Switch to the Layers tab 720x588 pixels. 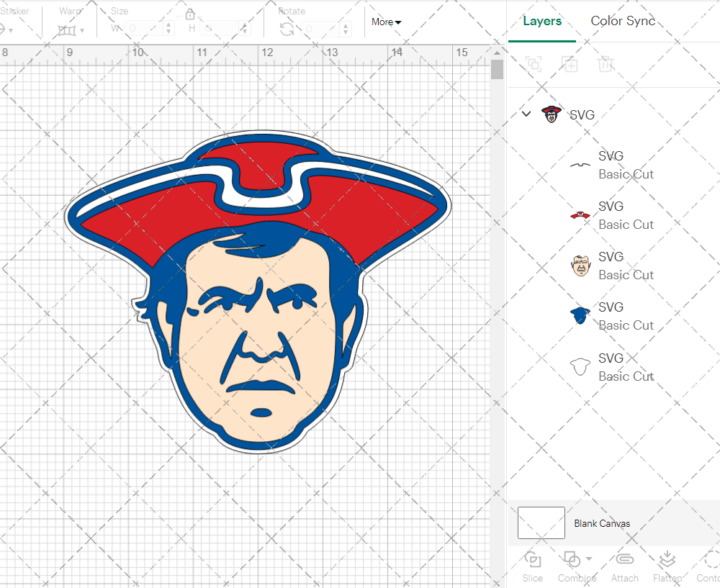pos(542,21)
